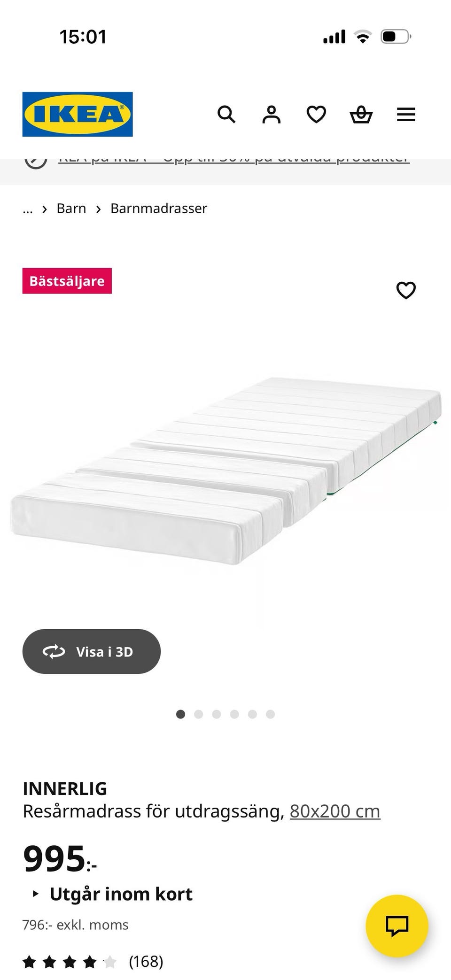Open the star rating reviews (168)

point(93,961)
